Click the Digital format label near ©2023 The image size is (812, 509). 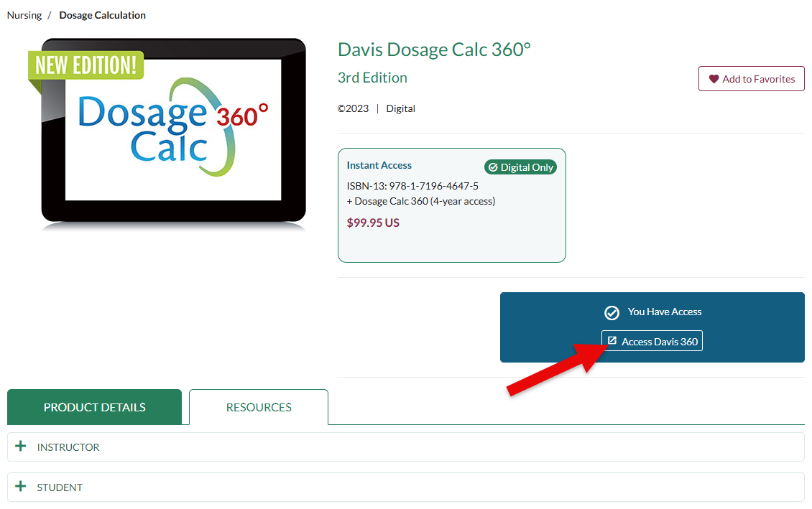pos(400,108)
